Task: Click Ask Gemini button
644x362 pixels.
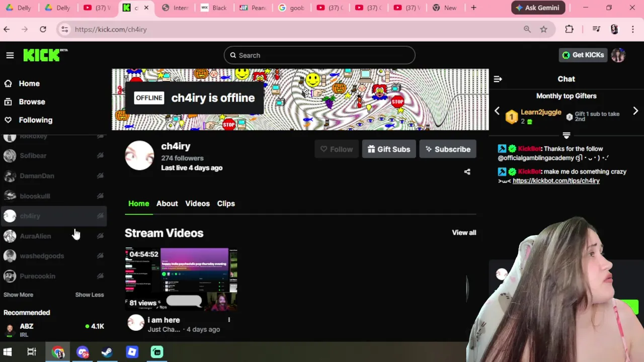Action: [x=538, y=8]
